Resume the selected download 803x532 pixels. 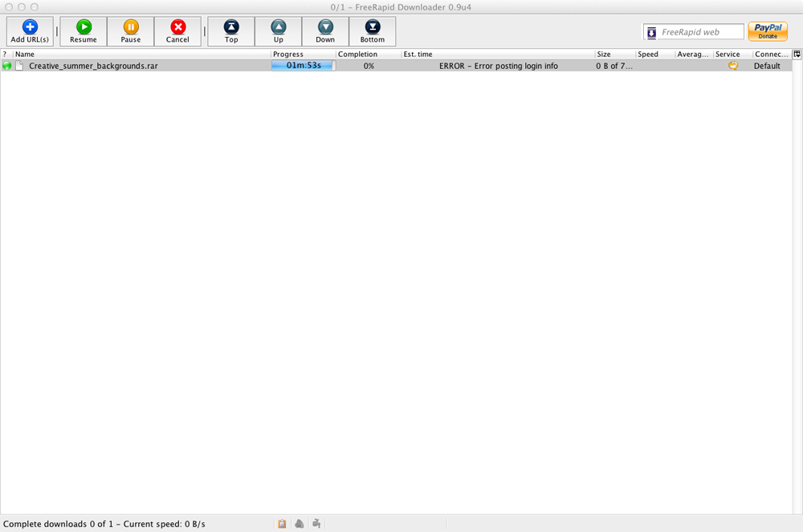[84, 32]
